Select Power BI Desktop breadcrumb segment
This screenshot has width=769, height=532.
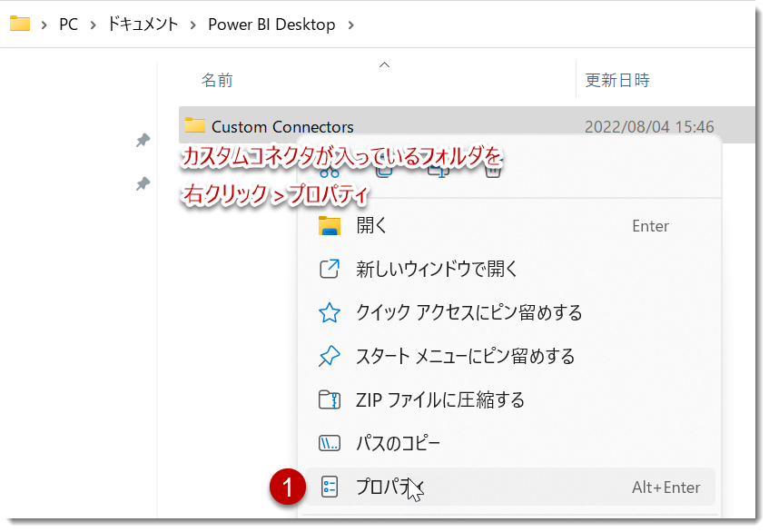[x=271, y=24]
